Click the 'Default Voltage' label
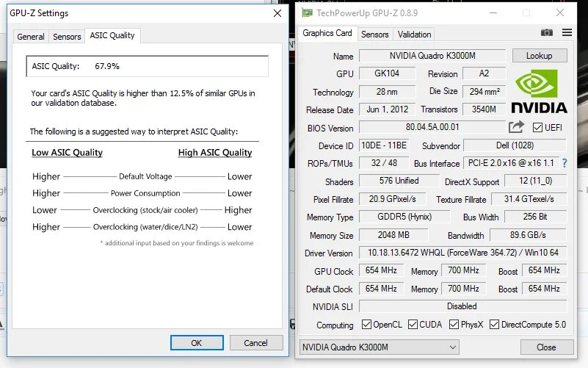Image resolution: width=588 pixels, height=368 pixels. click(145, 176)
